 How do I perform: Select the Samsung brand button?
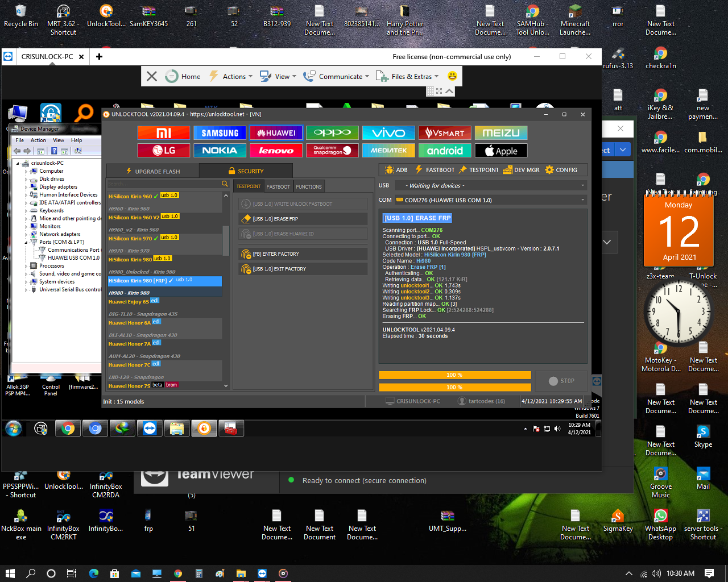coord(220,132)
